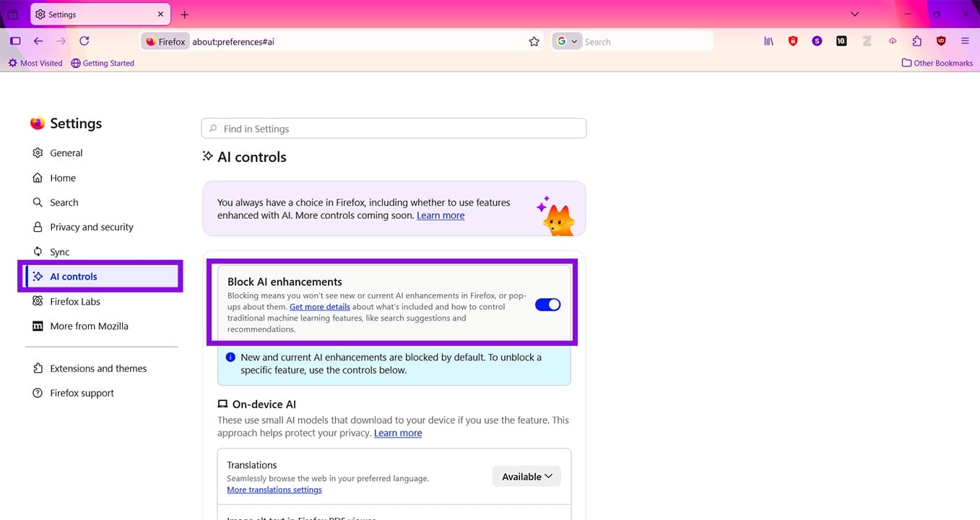This screenshot has height=520, width=980.
Task: Click the forward navigation arrow
Action: pyautogui.click(x=61, y=41)
